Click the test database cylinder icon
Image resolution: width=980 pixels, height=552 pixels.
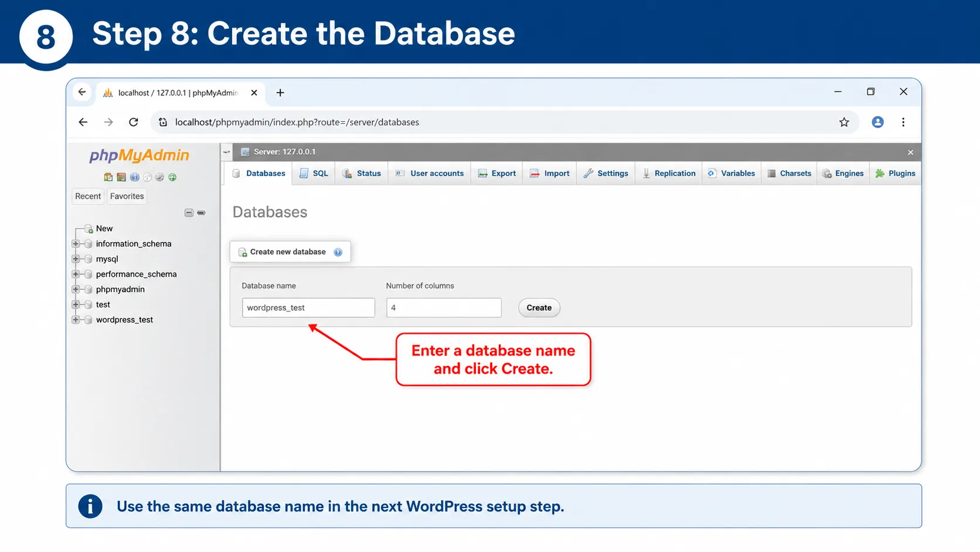[x=89, y=305]
